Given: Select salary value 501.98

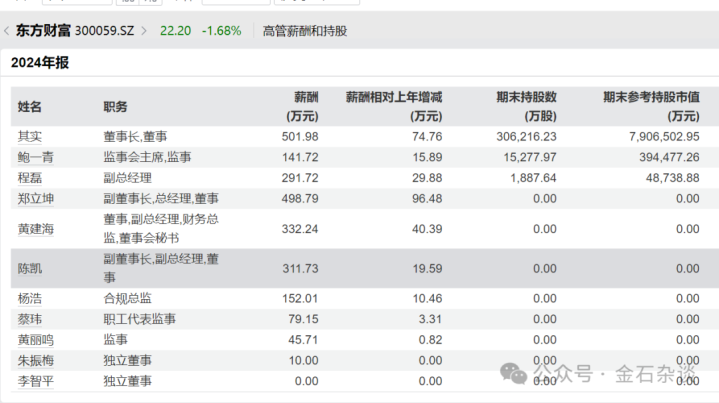Looking at the screenshot, I should (300, 137).
